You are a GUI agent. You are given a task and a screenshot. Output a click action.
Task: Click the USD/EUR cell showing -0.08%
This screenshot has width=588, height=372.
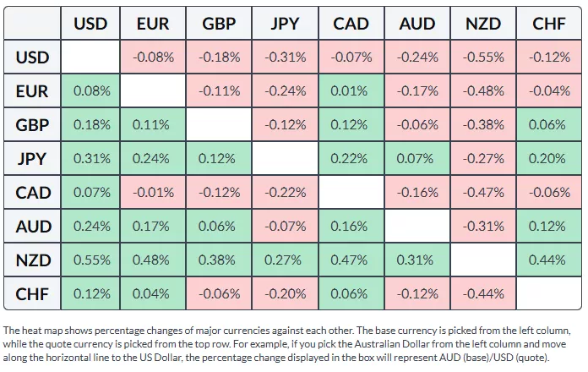(x=153, y=57)
